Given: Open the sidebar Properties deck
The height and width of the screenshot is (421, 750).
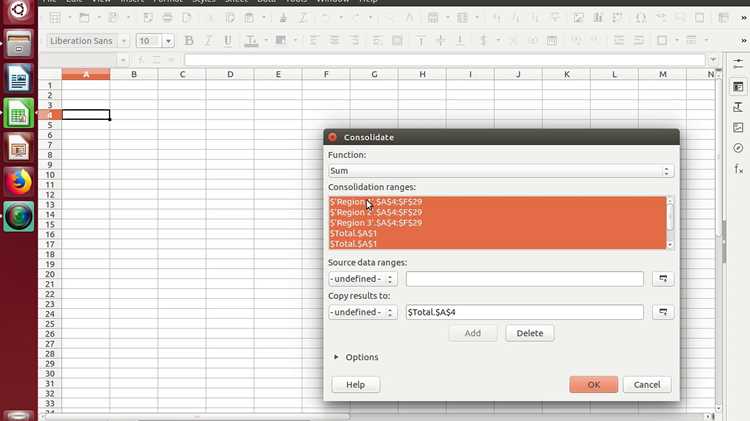Looking at the screenshot, I should click(x=739, y=87).
